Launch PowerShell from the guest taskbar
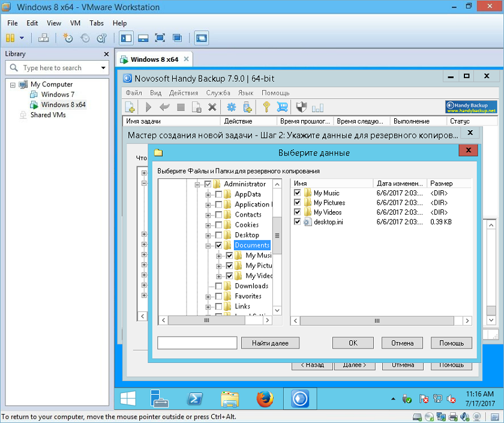The width and height of the screenshot is (504, 423). 195,398
